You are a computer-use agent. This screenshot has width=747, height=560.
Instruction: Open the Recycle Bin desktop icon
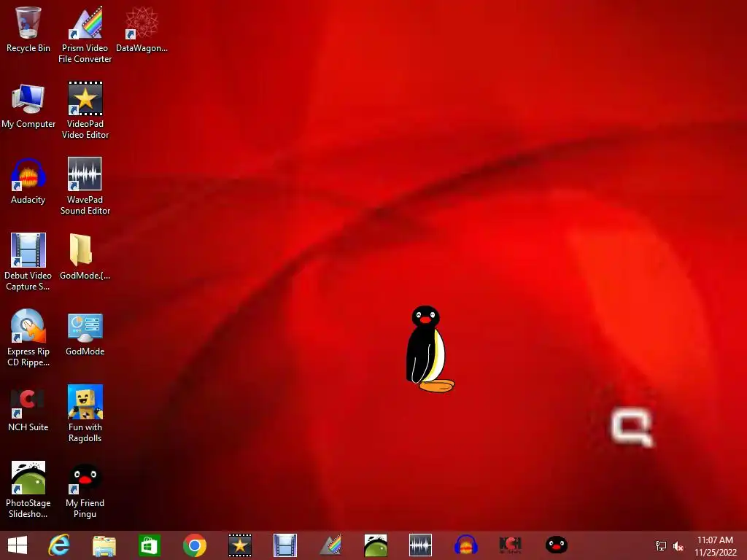point(28,29)
